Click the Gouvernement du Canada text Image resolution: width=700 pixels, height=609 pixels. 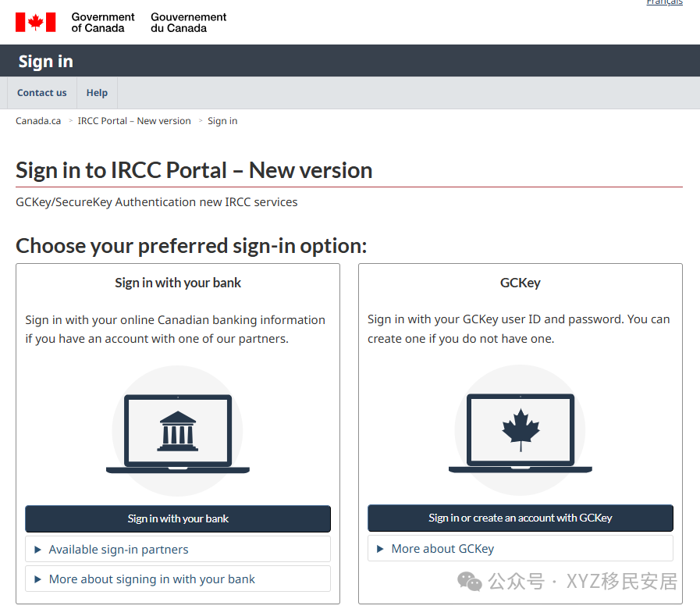point(188,23)
